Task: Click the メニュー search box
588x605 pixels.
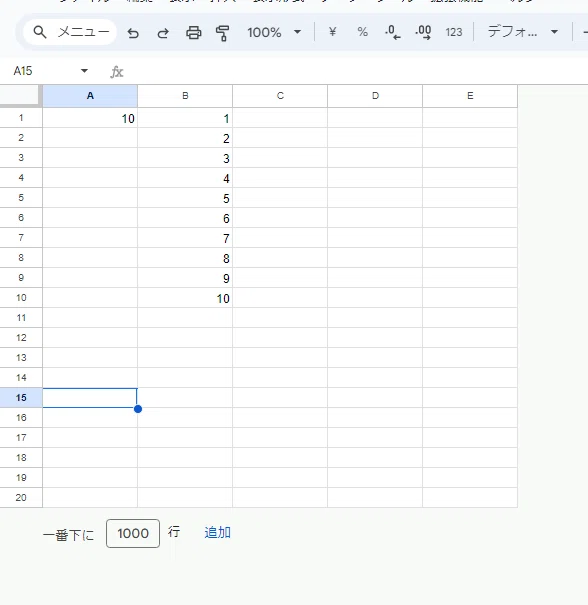Action: pos(70,32)
